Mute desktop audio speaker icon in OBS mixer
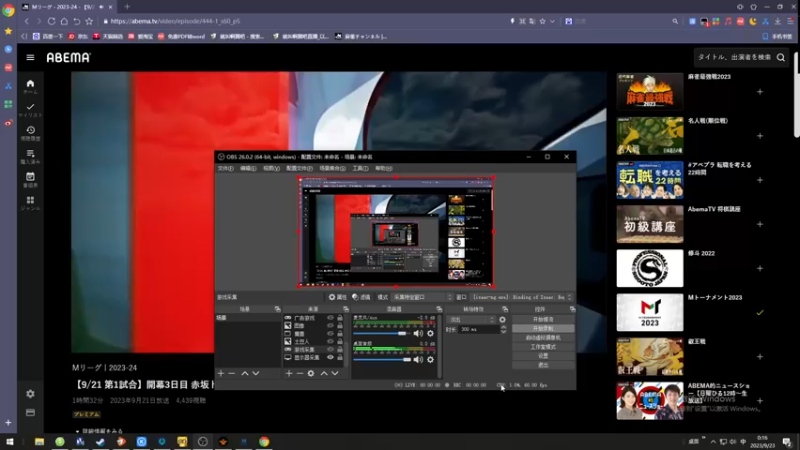This screenshot has width=800, height=450. 418,359
